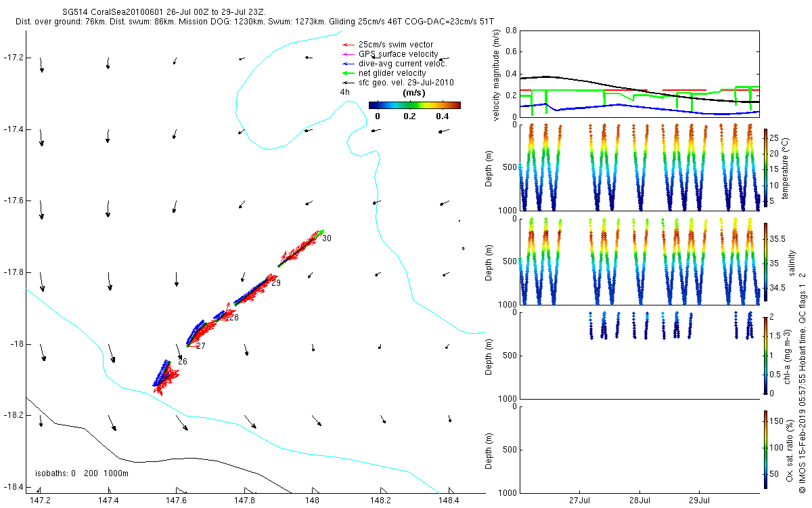Click the chl-a depth profile plot
This screenshot has height=508, width=812.
pyautogui.click(x=639, y=354)
